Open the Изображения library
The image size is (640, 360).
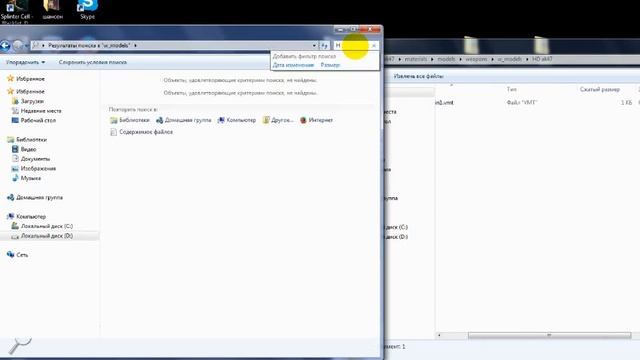[38, 169]
